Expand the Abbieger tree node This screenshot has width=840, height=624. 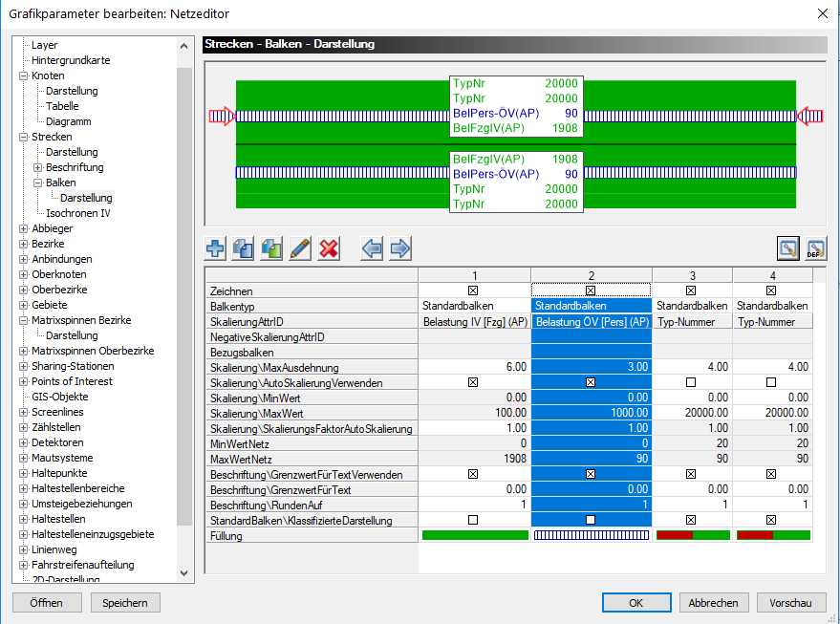pyautogui.click(x=24, y=228)
